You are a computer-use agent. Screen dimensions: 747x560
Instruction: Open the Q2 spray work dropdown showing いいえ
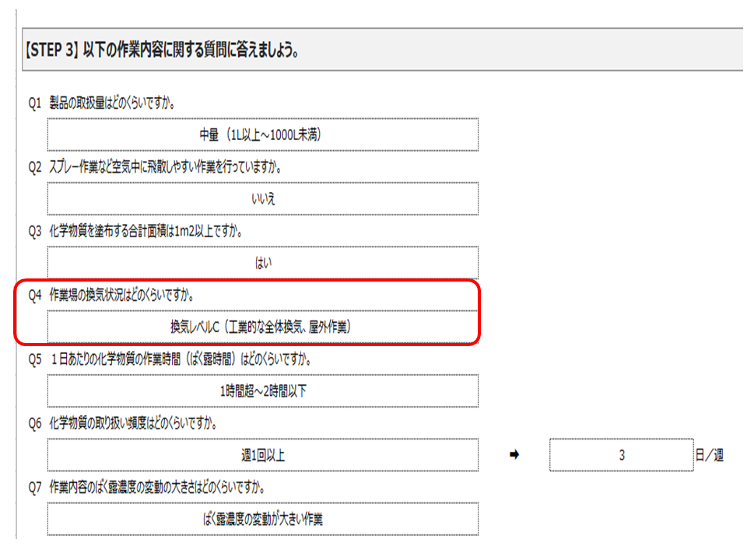click(x=262, y=198)
